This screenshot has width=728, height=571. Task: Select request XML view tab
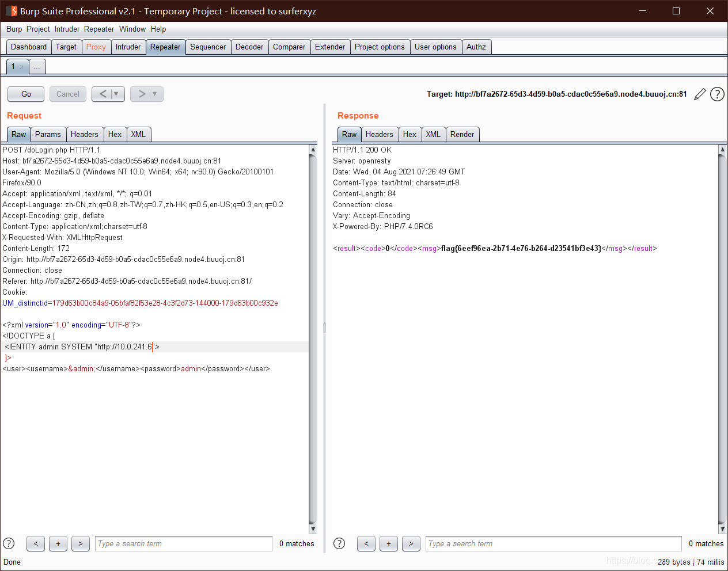(138, 134)
